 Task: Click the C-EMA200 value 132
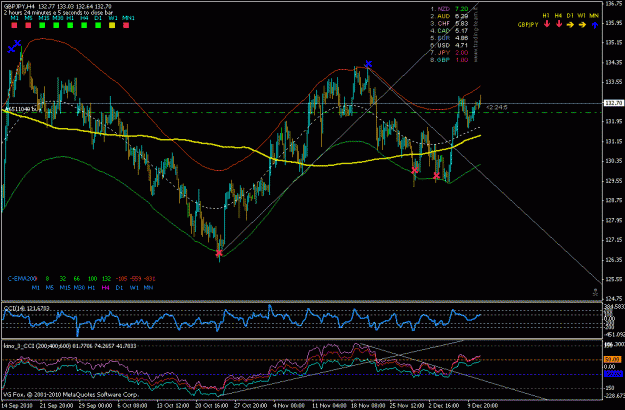(106, 279)
